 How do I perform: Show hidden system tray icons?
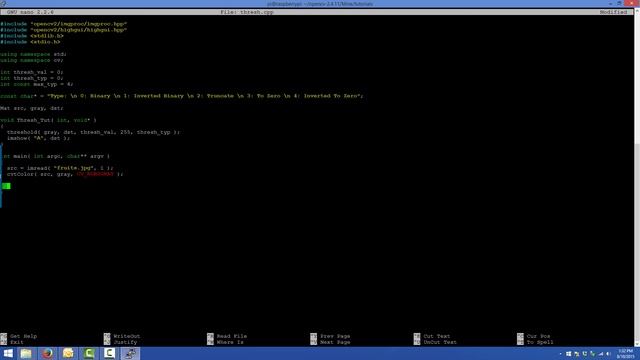[x=560, y=354]
